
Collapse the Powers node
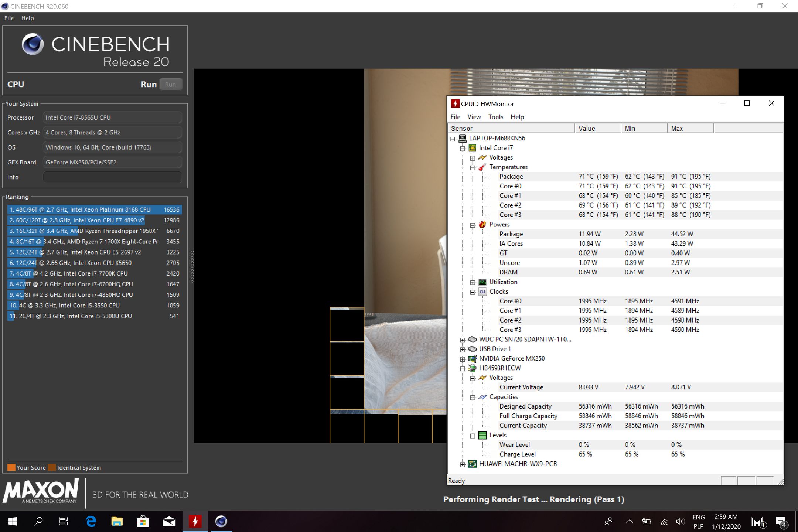[x=473, y=225]
